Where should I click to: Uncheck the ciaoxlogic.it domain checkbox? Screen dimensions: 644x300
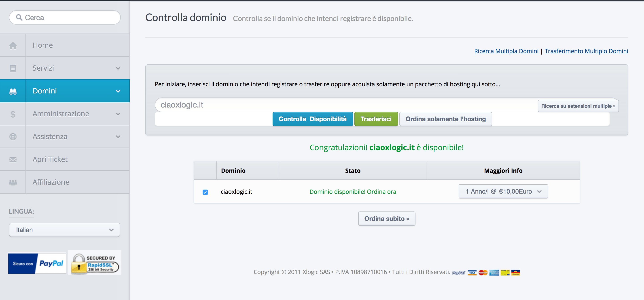(x=205, y=192)
